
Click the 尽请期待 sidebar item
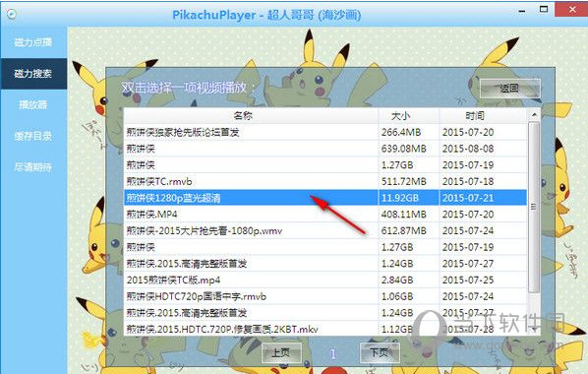pyautogui.click(x=33, y=167)
